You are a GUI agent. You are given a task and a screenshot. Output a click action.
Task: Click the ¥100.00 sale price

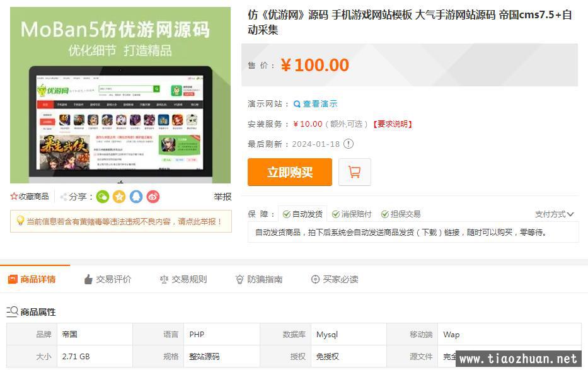314,65
